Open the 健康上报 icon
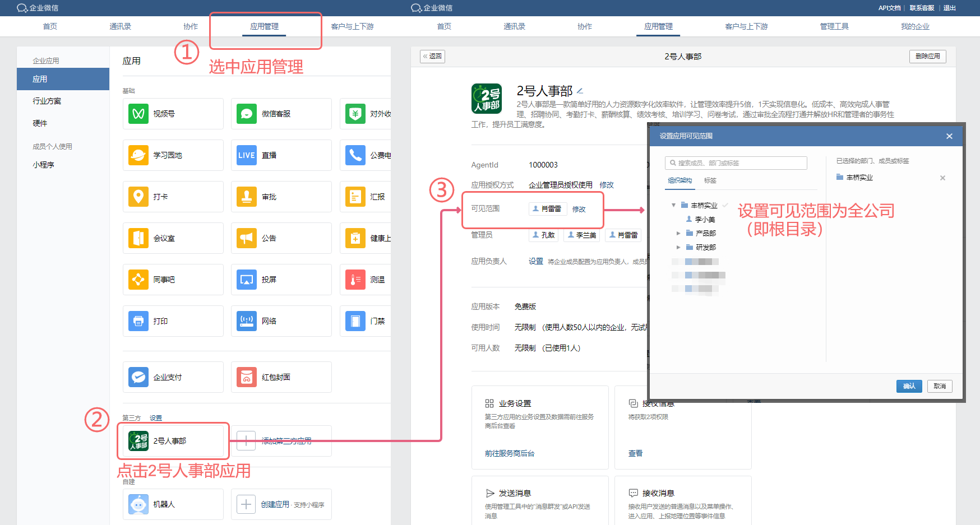 coord(355,238)
